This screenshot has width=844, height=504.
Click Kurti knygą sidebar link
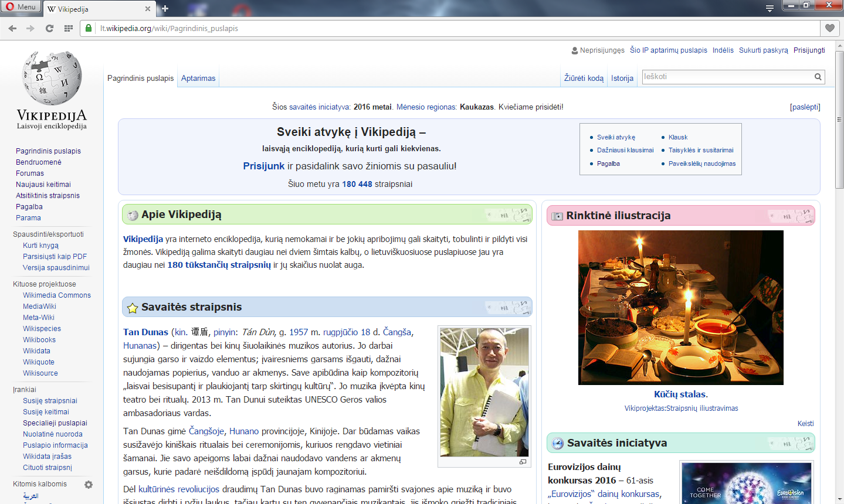[x=40, y=246]
